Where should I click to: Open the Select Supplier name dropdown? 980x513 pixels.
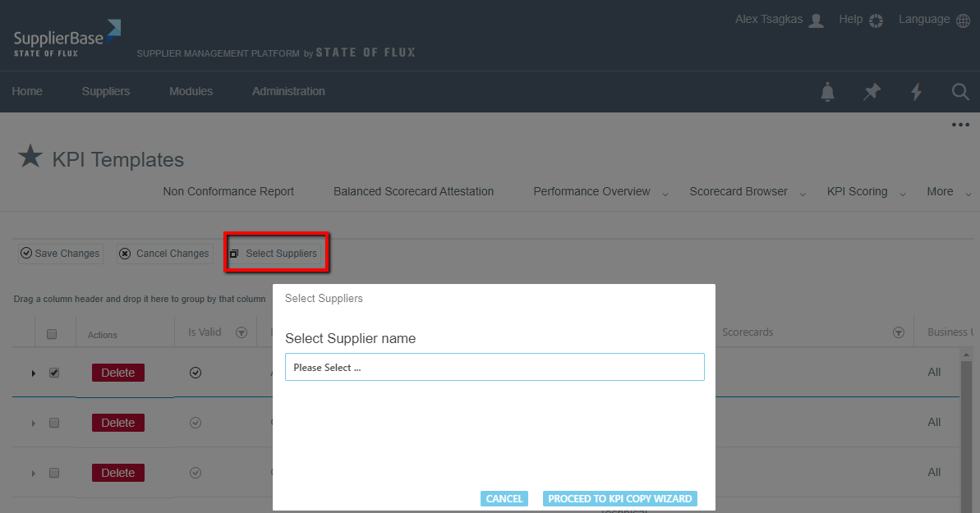point(495,367)
